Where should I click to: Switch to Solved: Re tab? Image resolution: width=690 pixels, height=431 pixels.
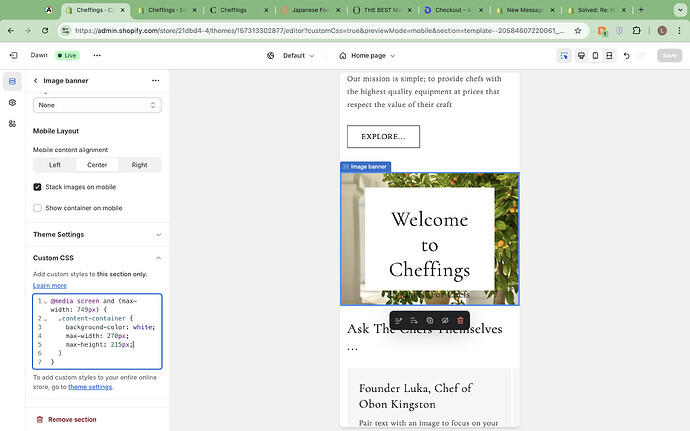point(597,10)
